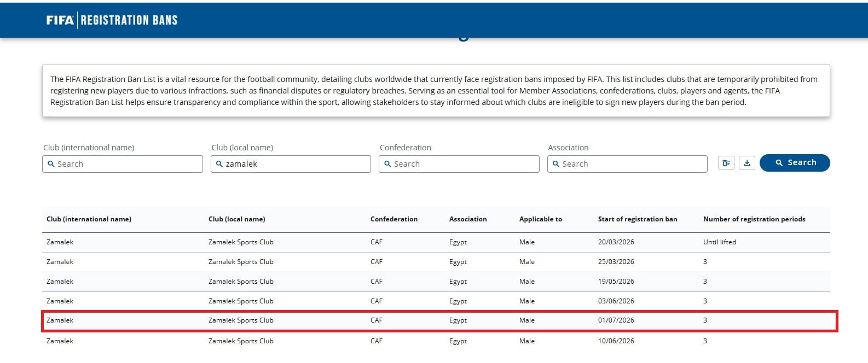
Task: Click the download list icon
Action: 747,163
